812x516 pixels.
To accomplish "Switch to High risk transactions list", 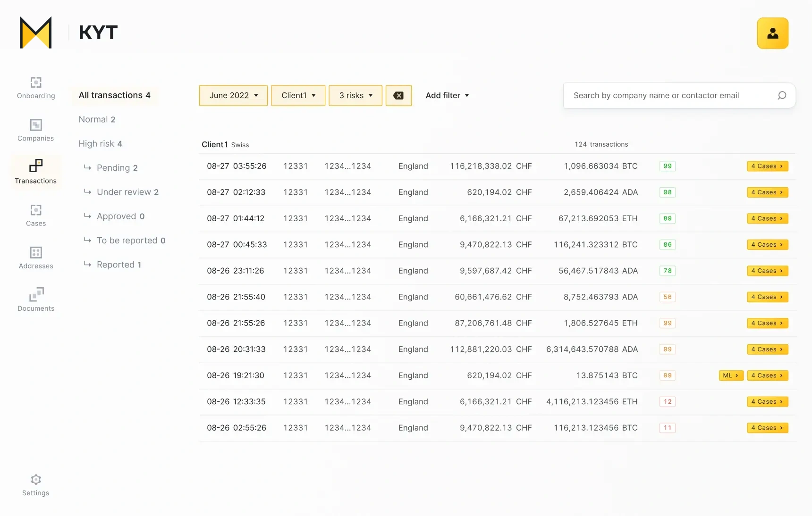I will (100, 143).
